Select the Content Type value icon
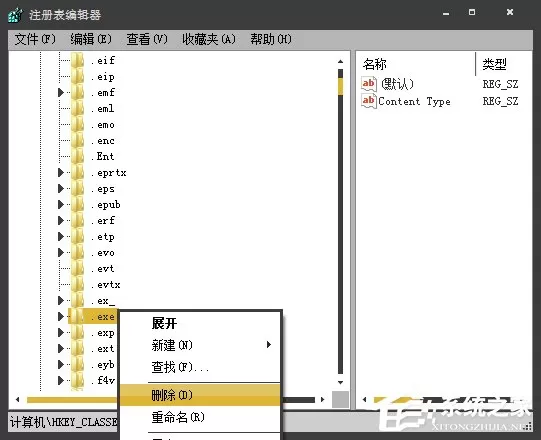Image resolution: width=541 pixels, height=440 pixels. pyautogui.click(x=368, y=101)
